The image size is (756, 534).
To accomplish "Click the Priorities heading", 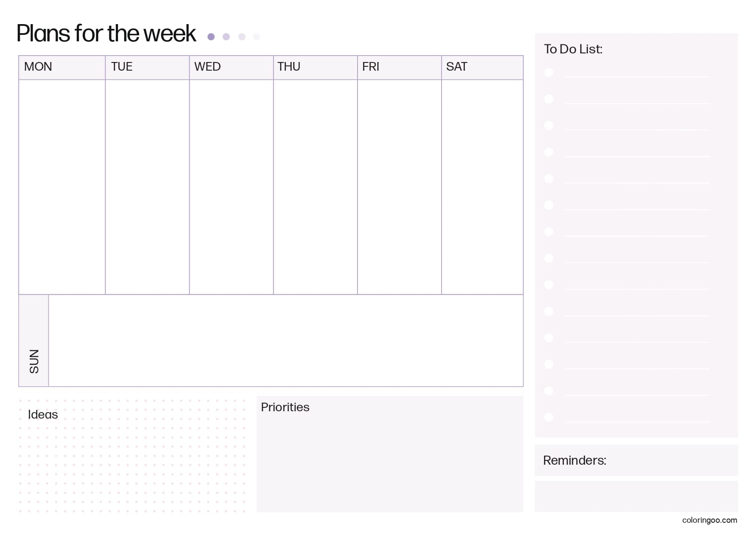I will tap(285, 407).
